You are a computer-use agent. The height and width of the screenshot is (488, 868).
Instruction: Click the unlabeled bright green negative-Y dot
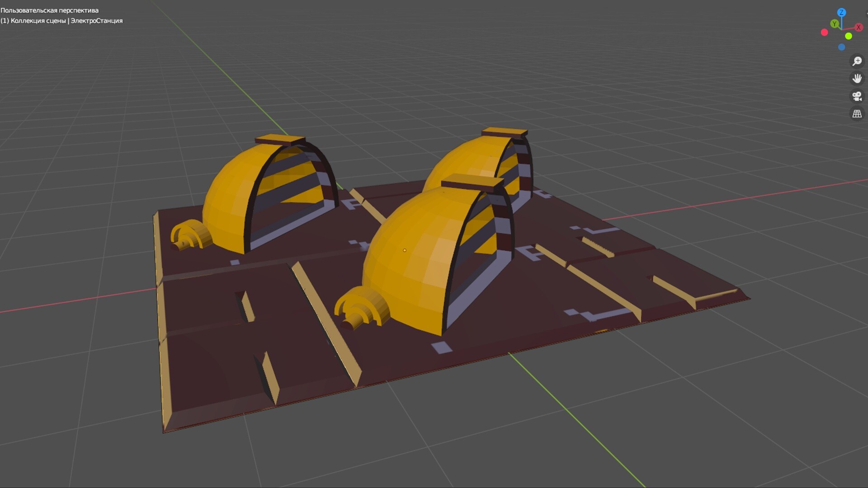coord(849,36)
